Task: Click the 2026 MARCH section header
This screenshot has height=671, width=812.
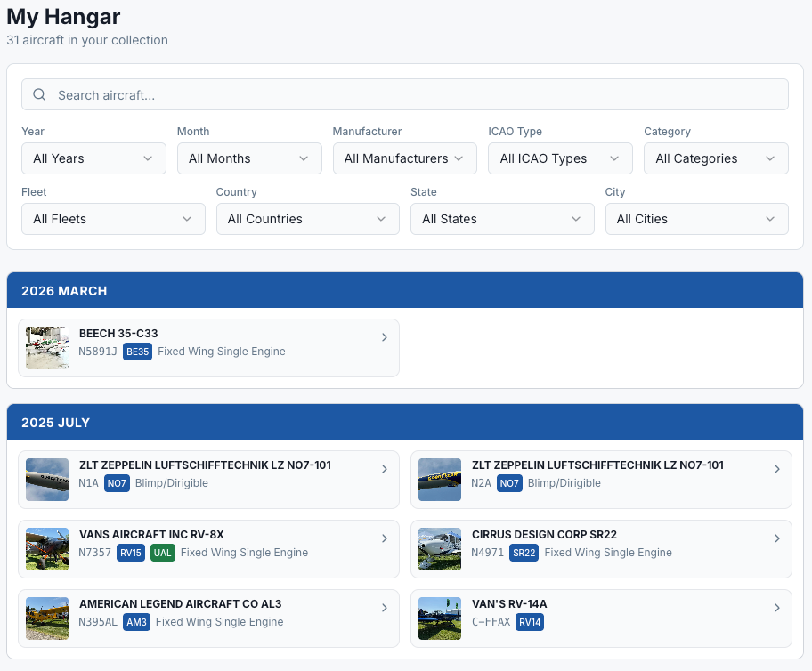Action: point(405,290)
